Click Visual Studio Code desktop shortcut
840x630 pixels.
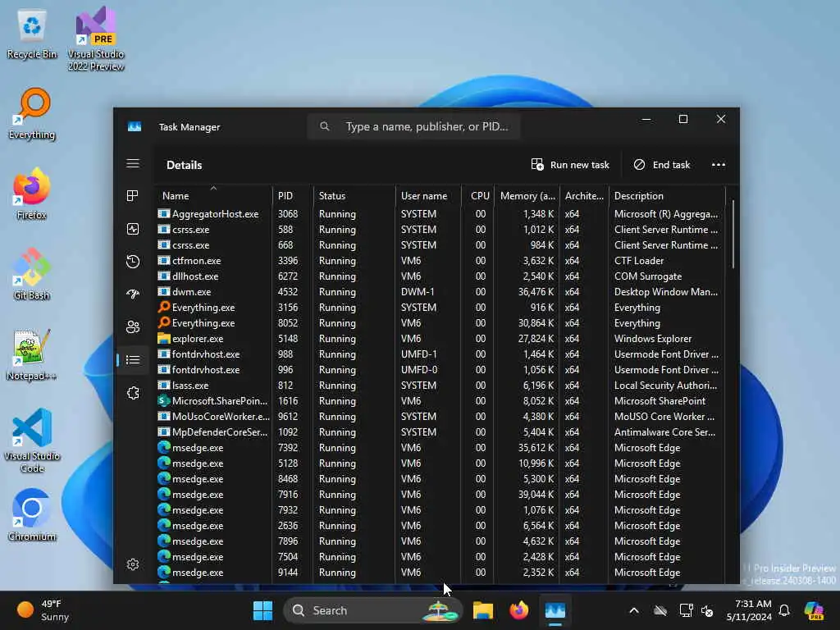pyautogui.click(x=32, y=441)
